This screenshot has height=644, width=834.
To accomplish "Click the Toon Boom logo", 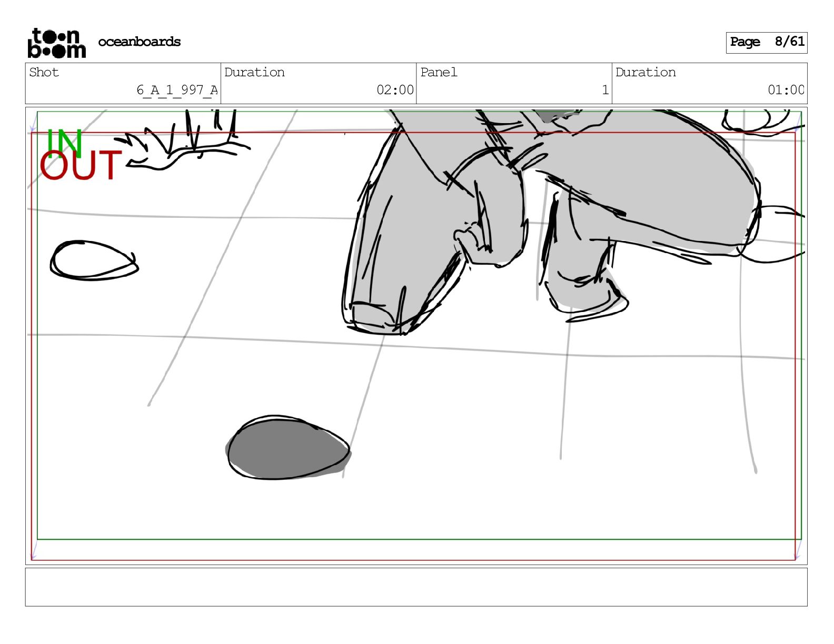I will click(57, 43).
